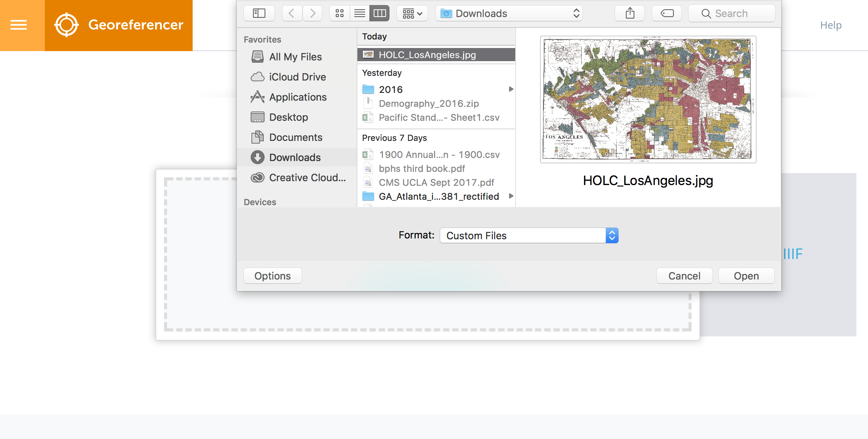This screenshot has width=868, height=439.
Task: Click the Open button
Action: tap(746, 276)
